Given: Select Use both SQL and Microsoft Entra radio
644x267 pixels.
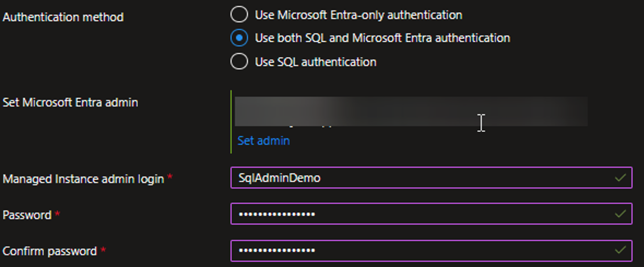Looking at the screenshot, I should point(239,38).
